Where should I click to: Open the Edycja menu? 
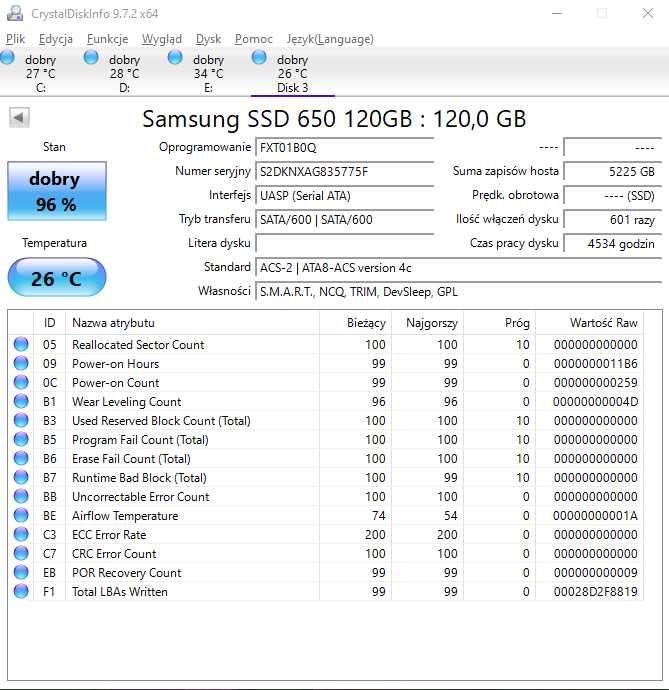[55, 39]
